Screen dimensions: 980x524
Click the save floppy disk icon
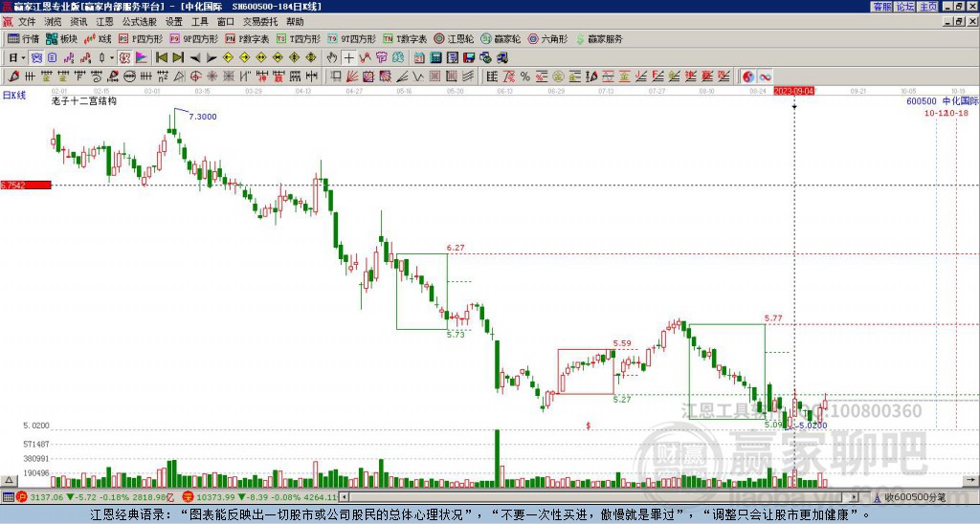coord(469,57)
